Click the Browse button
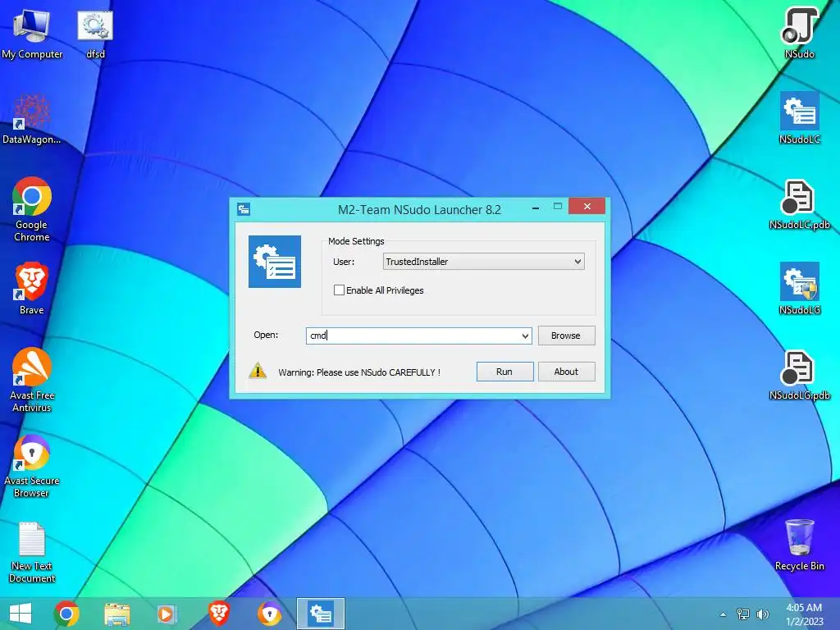This screenshot has height=630, width=840. click(x=566, y=336)
